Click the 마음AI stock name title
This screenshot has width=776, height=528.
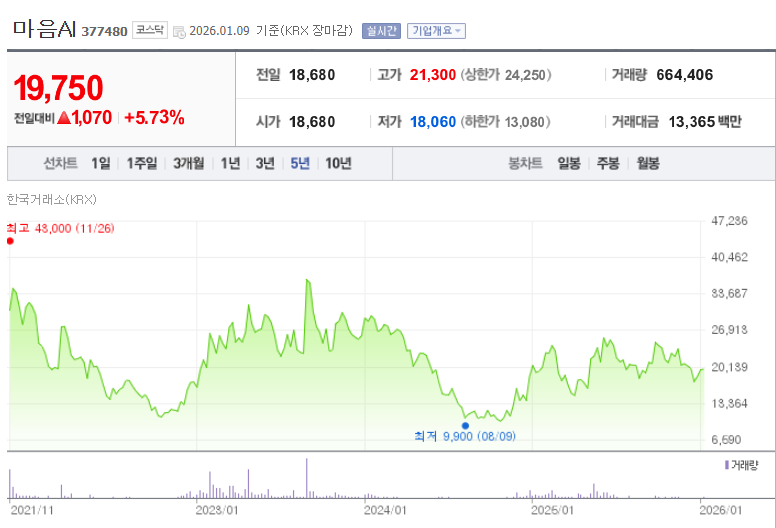[x=44, y=29]
